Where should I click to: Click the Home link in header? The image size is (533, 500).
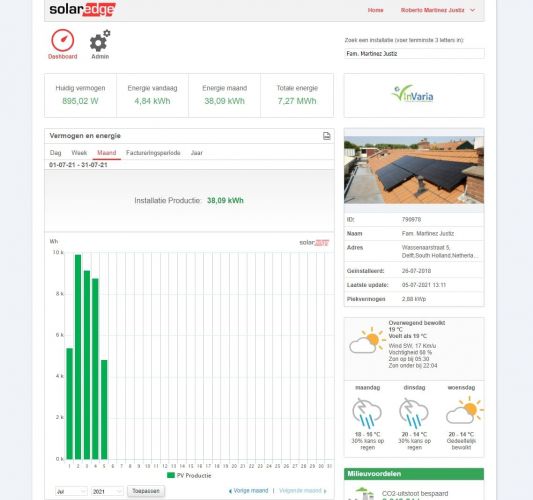point(375,10)
